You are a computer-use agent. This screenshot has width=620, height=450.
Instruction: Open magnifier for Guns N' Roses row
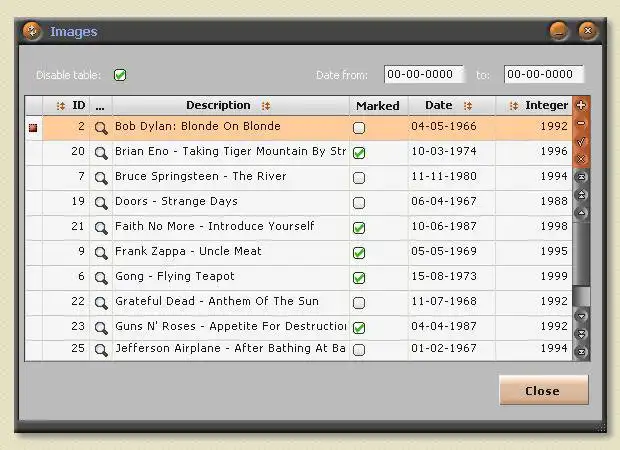tap(101, 328)
